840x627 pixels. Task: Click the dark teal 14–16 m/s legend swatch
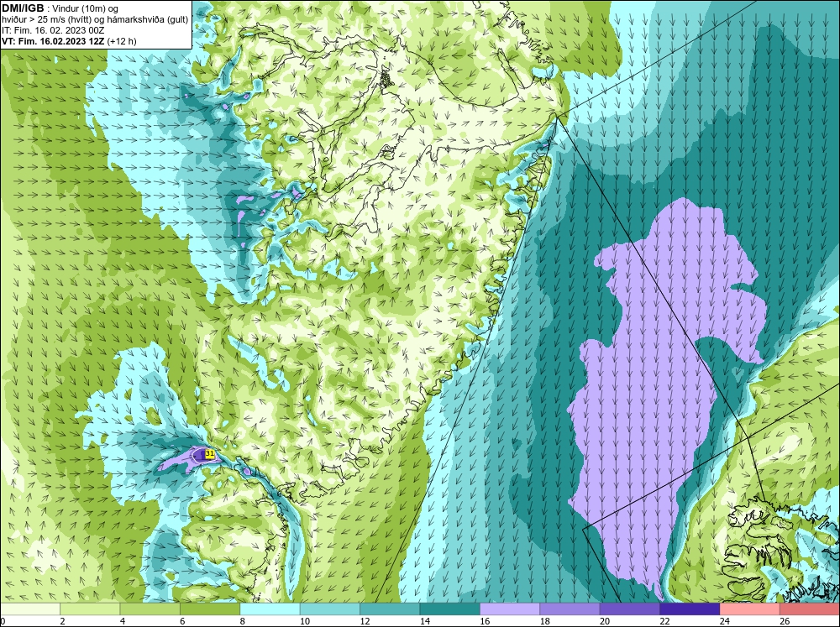pyautogui.click(x=450, y=609)
